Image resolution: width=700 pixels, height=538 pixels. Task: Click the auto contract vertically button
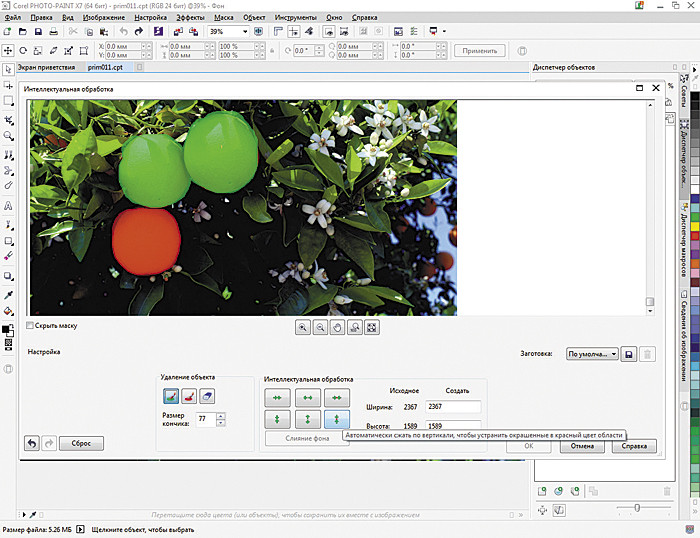(x=337, y=419)
